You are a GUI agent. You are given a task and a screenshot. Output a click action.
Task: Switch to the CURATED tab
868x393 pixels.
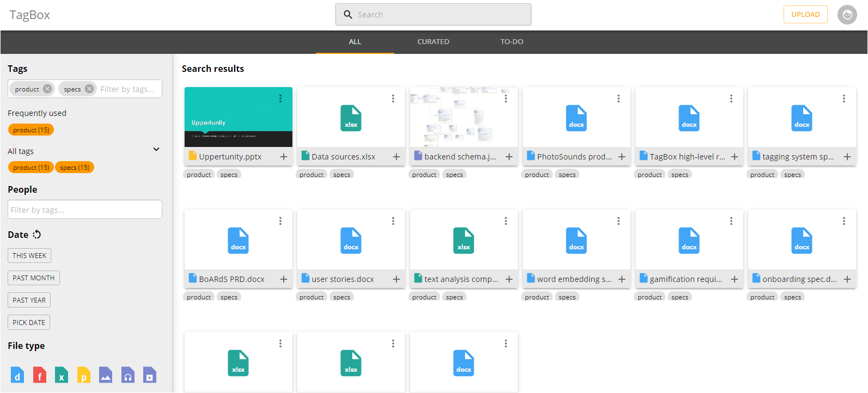[x=433, y=42]
